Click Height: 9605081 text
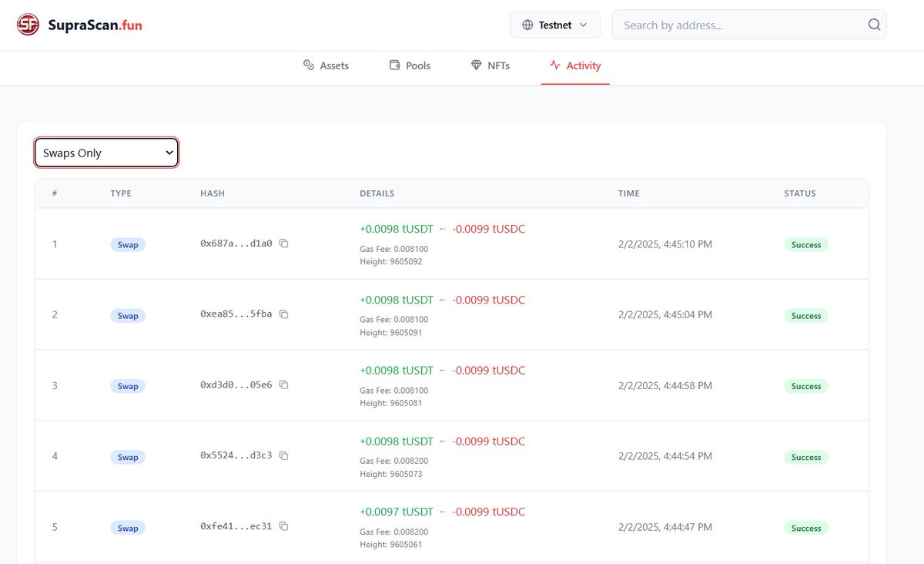The width and height of the screenshot is (924, 564). point(391,403)
